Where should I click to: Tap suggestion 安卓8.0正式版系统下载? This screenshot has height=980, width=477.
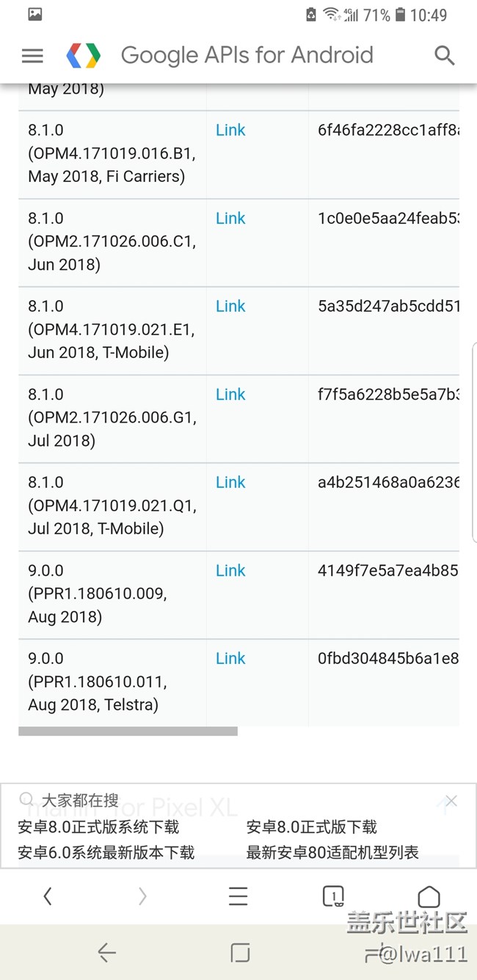98,827
